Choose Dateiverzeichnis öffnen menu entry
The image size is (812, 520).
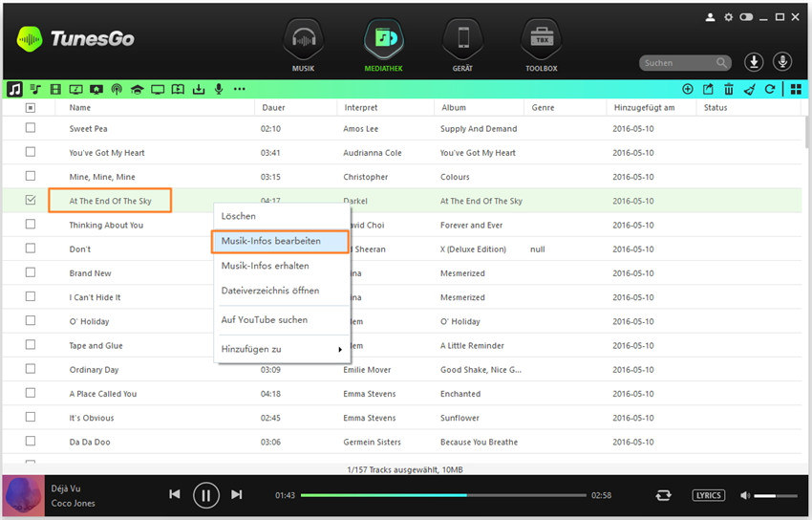pyautogui.click(x=282, y=291)
